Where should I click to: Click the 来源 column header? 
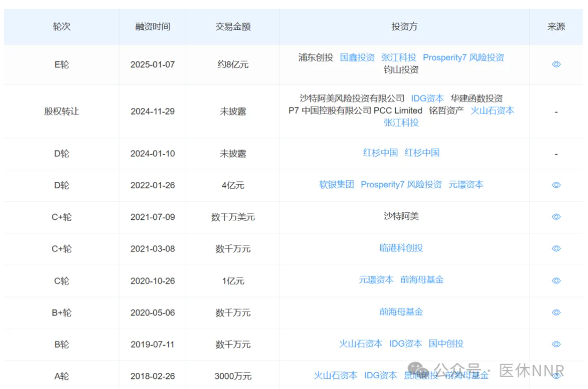click(x=556, y=27)
